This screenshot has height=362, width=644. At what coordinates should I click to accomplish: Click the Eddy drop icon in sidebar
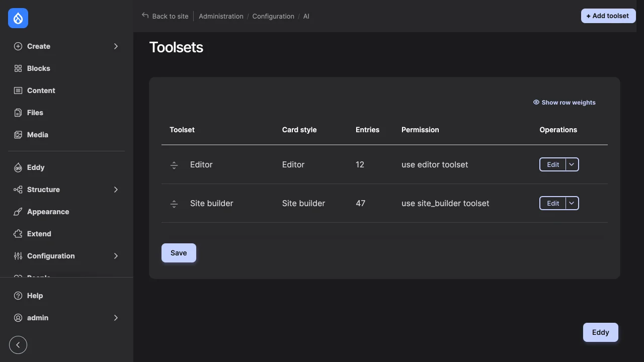coord(18,167)
